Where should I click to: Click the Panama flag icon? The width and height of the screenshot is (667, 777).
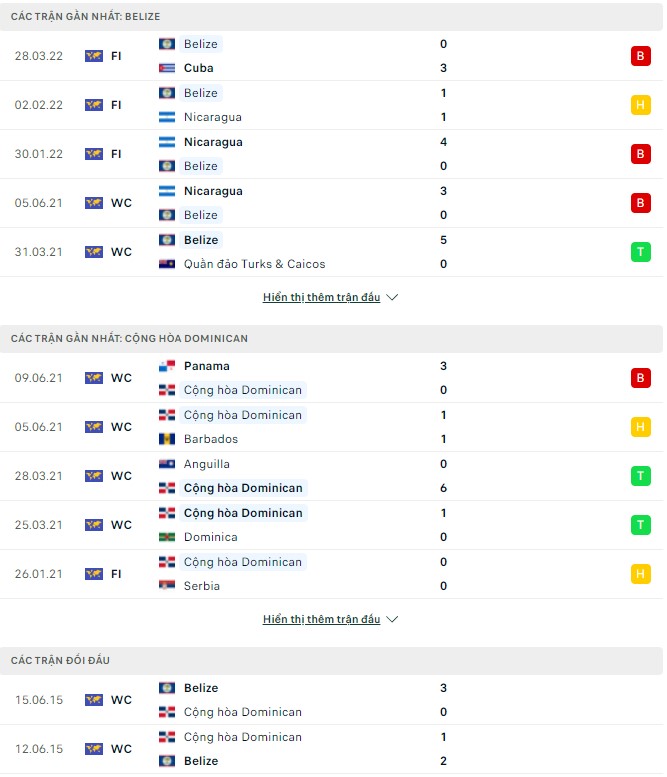167,366
